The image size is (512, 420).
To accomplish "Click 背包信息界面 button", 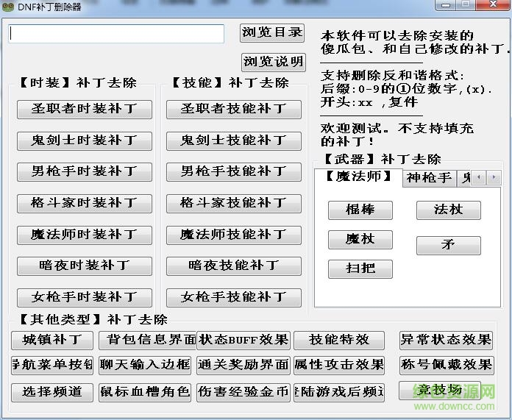I will (x=148, y=341).
